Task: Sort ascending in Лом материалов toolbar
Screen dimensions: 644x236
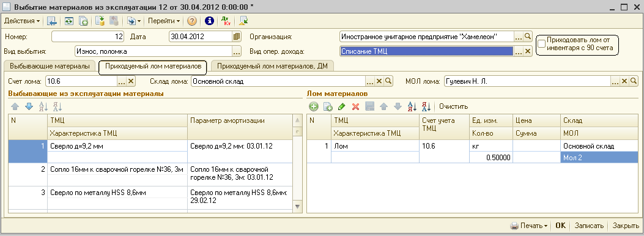Action: click(412, 107)
